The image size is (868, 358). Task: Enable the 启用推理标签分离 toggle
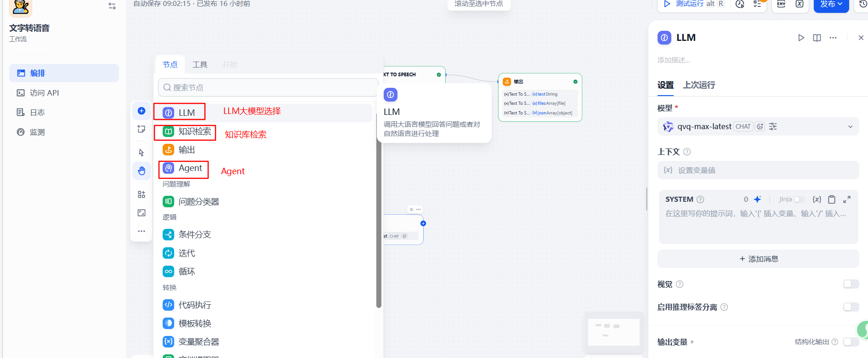click(851, 307)
